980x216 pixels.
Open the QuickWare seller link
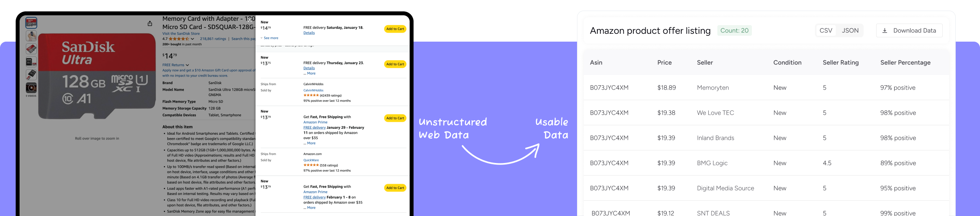point(311,160)
